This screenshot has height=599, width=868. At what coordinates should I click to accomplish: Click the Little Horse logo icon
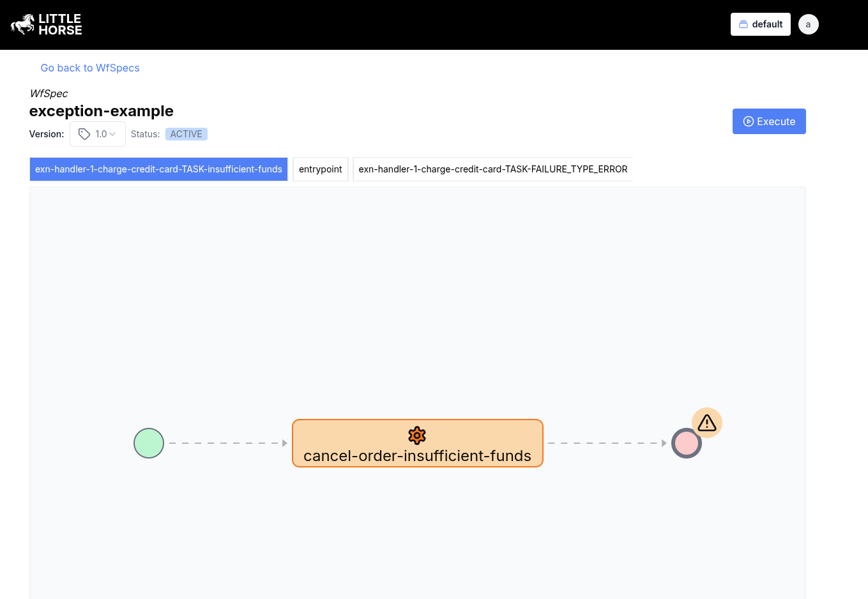coord(23,24)
